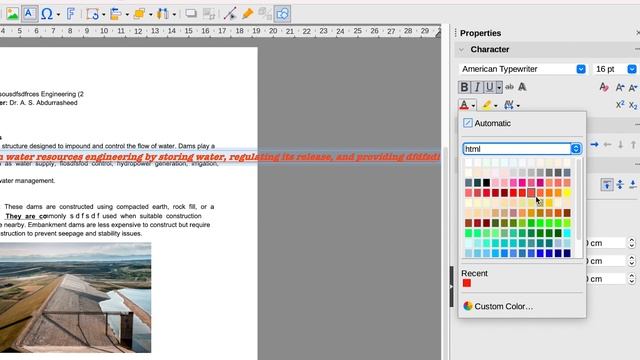
Task: Open the Transformations dropdown arrow
Action: pos(103,15)
